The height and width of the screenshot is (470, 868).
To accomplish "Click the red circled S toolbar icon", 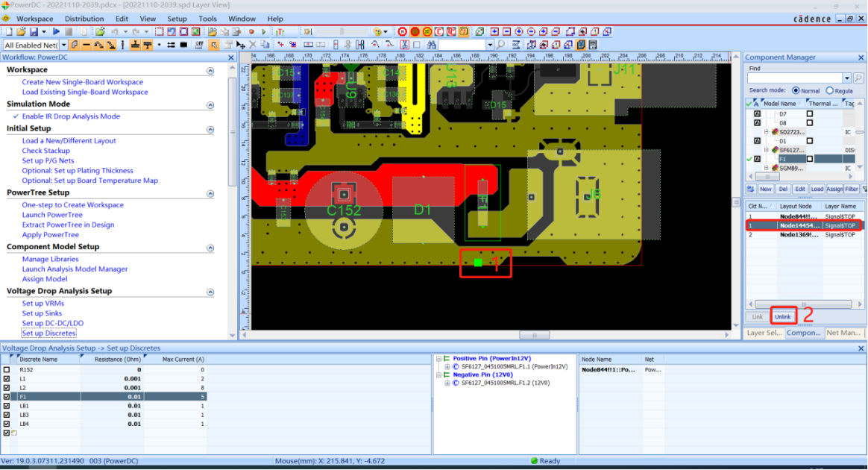I will [415, 31].
